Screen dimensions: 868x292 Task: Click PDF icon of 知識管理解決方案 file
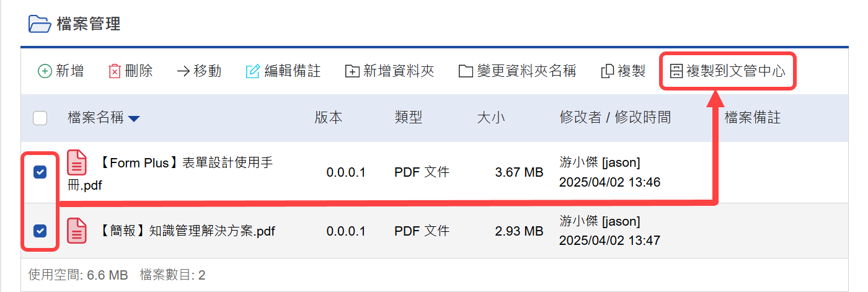point(77,231)
